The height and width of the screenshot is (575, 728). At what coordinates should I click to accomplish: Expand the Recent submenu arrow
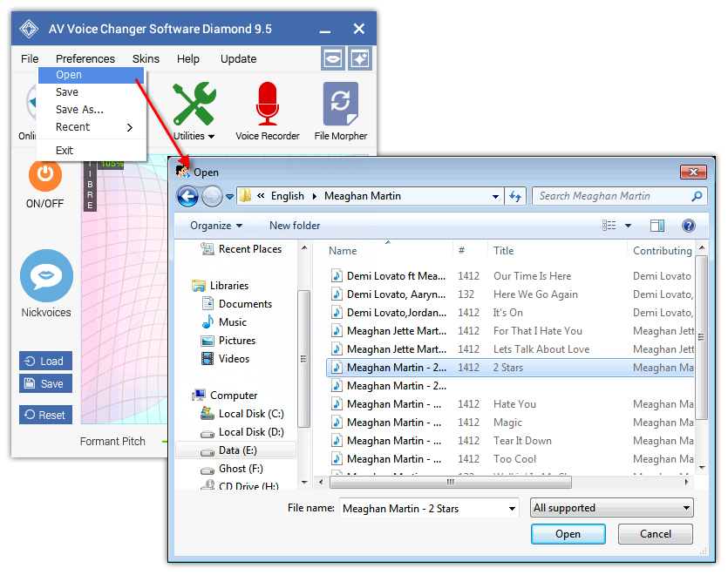(130, 127)
